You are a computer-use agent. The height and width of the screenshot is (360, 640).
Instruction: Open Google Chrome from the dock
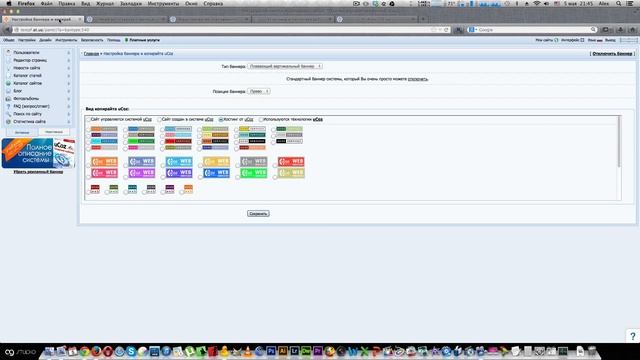[84, 351]
